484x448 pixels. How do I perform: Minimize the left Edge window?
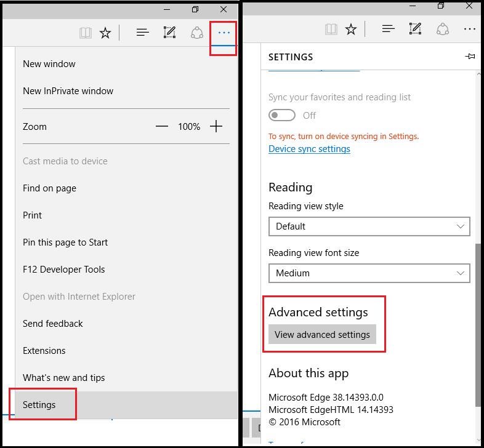pyautogui.click(x=167, y=10)
